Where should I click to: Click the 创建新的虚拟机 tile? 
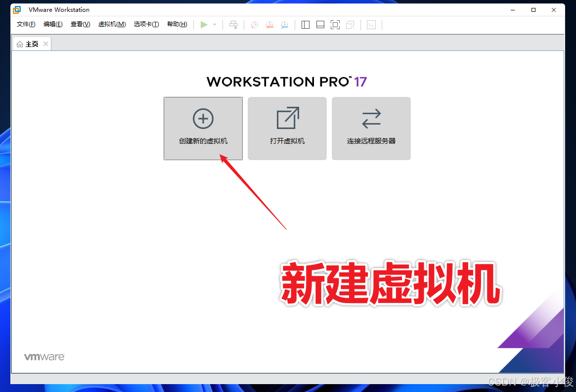coord(203,129)
